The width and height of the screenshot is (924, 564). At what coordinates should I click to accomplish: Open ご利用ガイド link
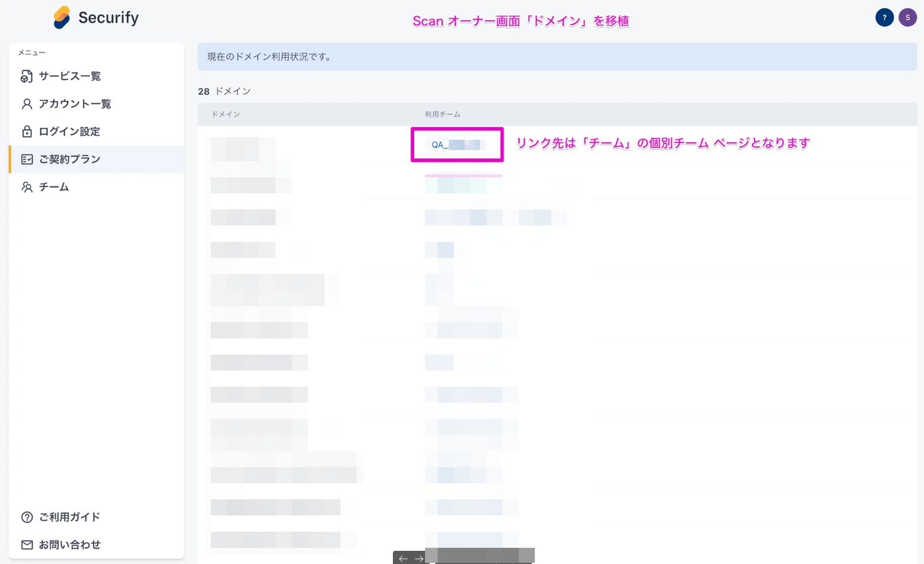(96, 517)
